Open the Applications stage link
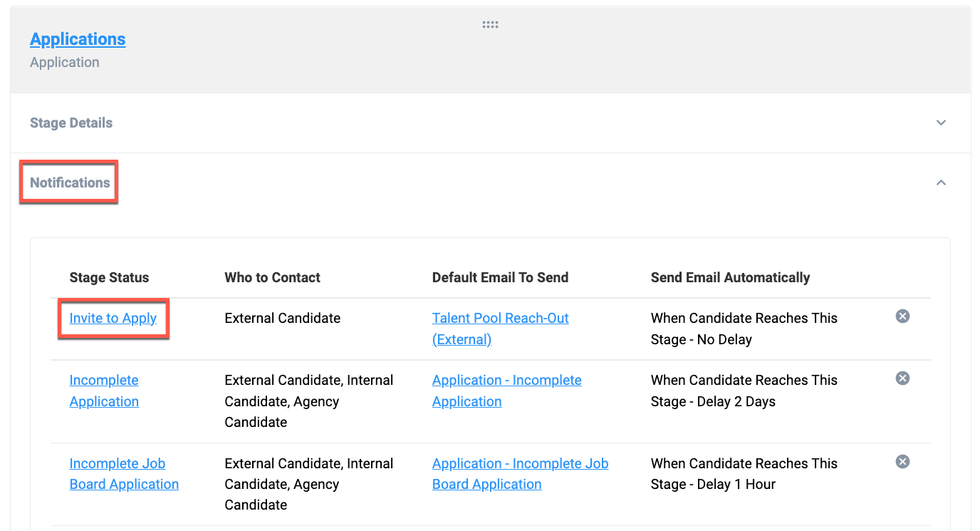980x531 pixels. [78, 39]
